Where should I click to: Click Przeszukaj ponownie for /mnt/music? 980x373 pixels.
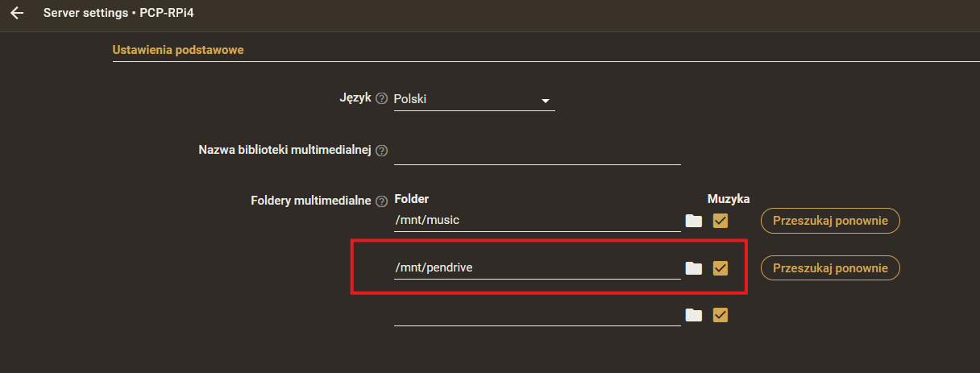(x=830, y=221)
